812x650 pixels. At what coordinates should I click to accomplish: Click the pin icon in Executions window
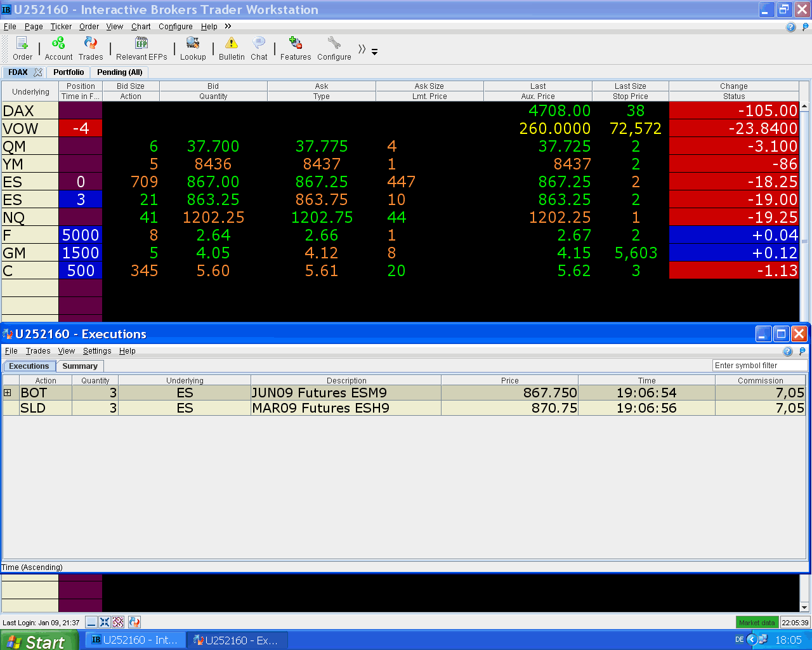click(x=802, y=351)
